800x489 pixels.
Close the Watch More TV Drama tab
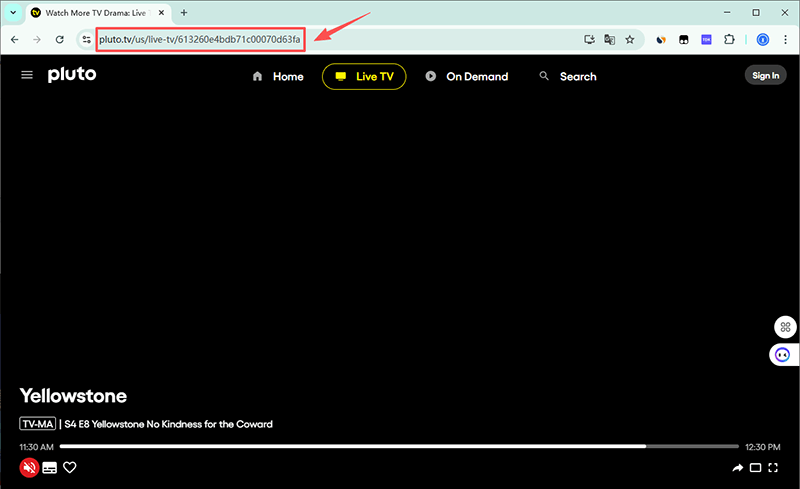click(161, 13)
